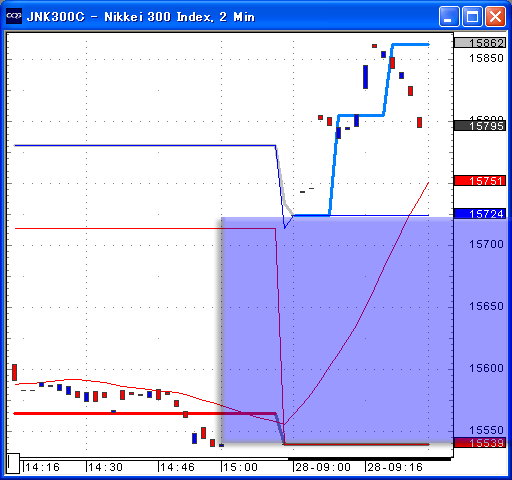Click the 15700 price scale label
Image resolution: width=512 pixels, height=480 pixels.
coord(486,244)
